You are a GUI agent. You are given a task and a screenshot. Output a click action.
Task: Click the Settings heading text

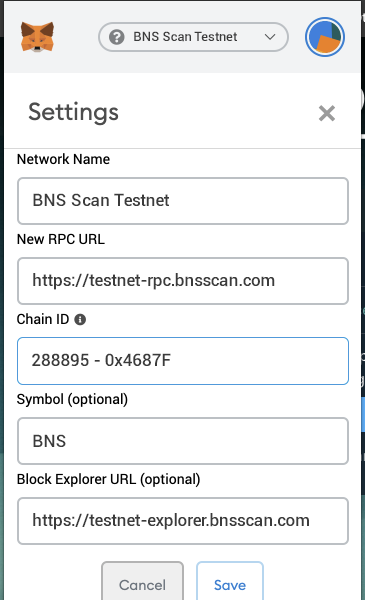(x=73, y=112)
